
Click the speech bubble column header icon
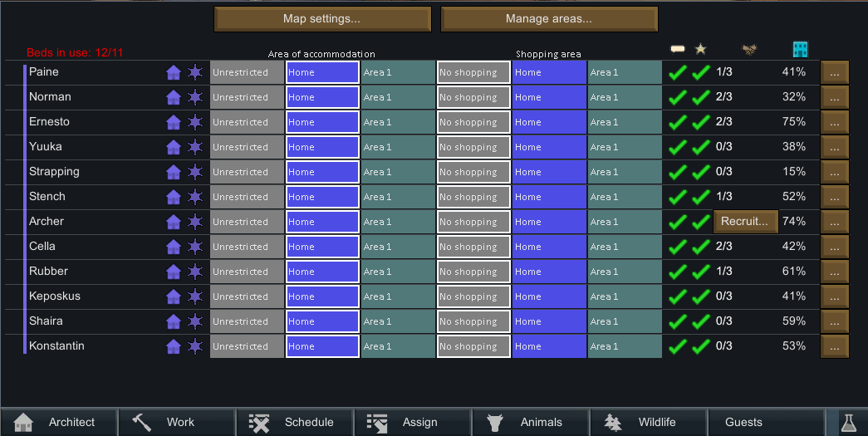coord(678,50)
